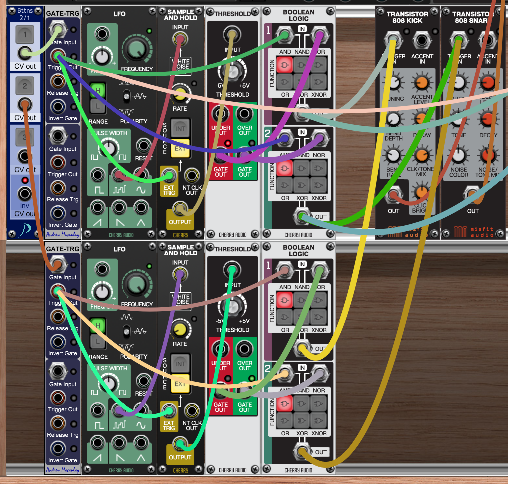Push button 3 on the Bttns module
The width and height of the screenshot is (508, 484).
point(25,137)
